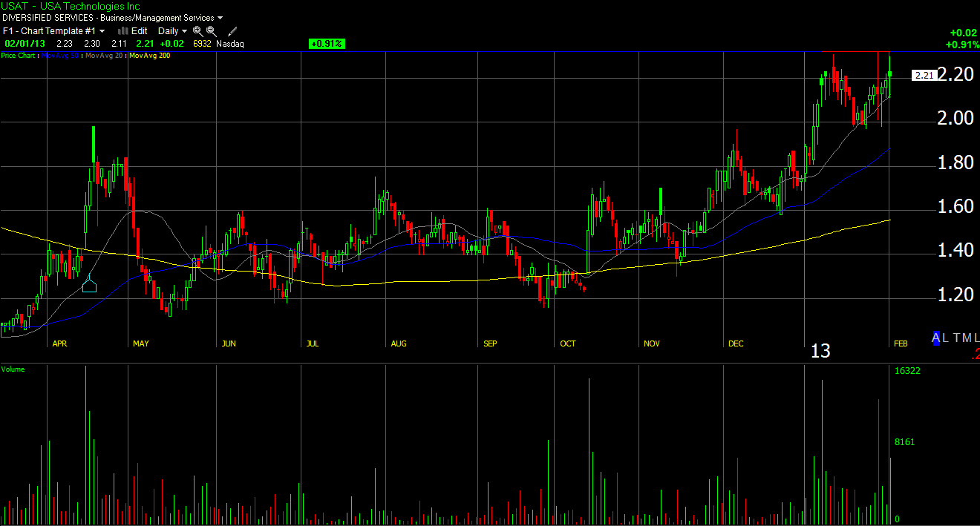The width and height of the screenshot is (980, 526).
Task: Select the MovAvg 200 indicator label
Action: point(149,56)
